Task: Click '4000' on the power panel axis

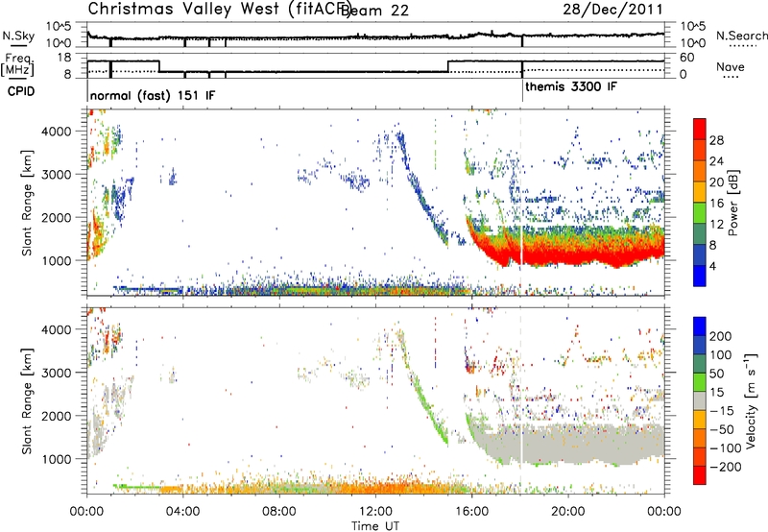Action: click(x=57, y=132)
